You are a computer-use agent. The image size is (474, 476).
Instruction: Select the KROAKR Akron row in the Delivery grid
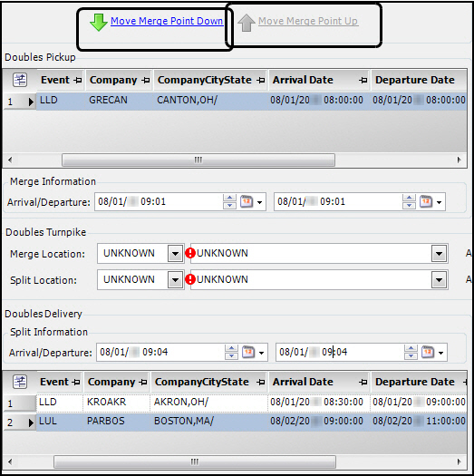point(251,403)
